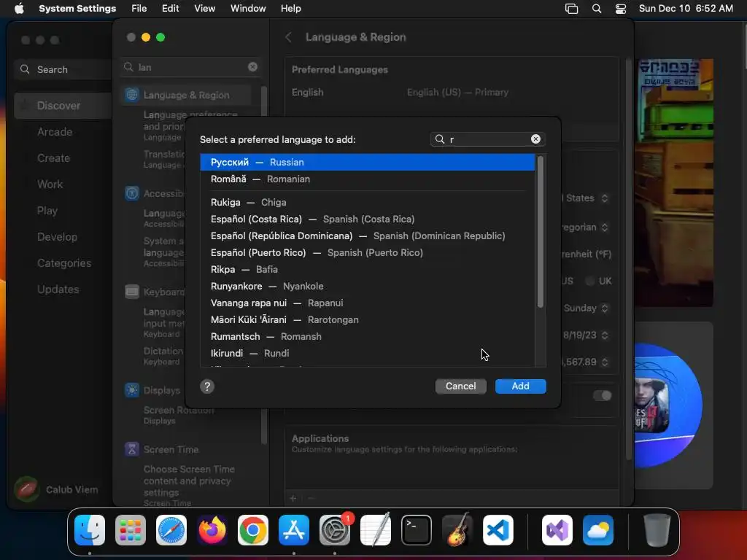Select Discover in App Store sidebar
This screenshot has height=560, width=747.
63,106
